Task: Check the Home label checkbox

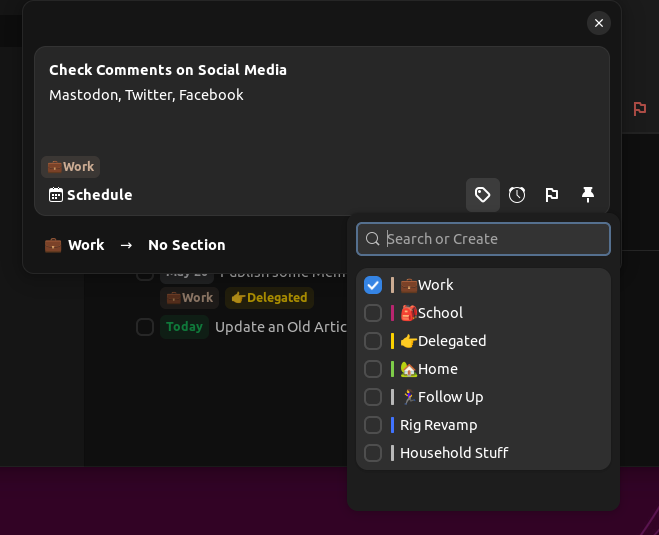Action: click(x=373, y=369)
